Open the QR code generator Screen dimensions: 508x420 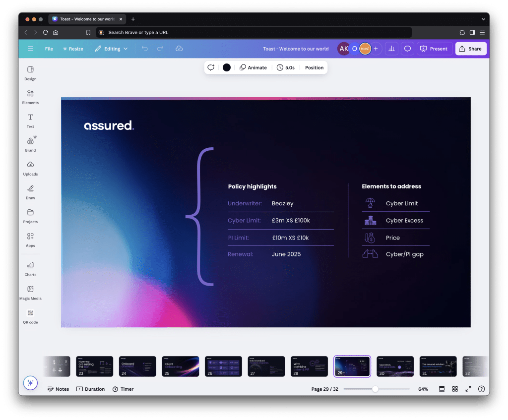30,316
